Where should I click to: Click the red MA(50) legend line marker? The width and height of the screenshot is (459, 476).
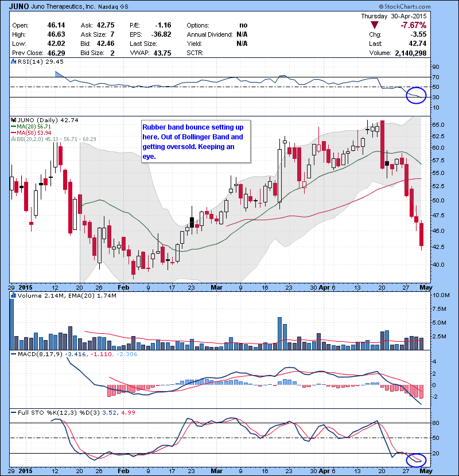pos(13,133)
